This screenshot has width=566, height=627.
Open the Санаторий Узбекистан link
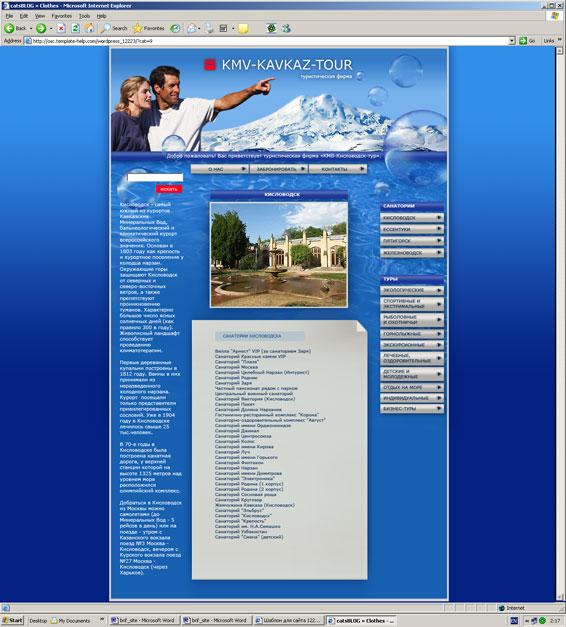click(x=241, y=531)
